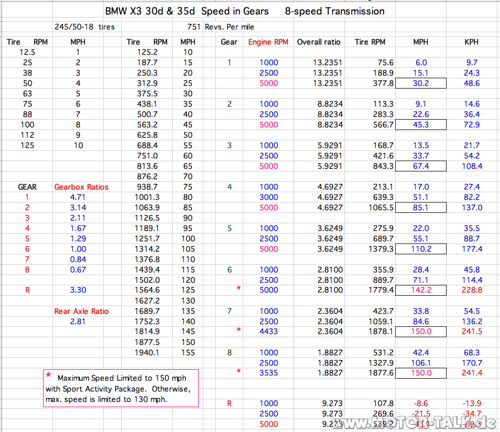Select engine RPM cell "3000" in gear 4
500x432 pixels.
coord(269,197)
